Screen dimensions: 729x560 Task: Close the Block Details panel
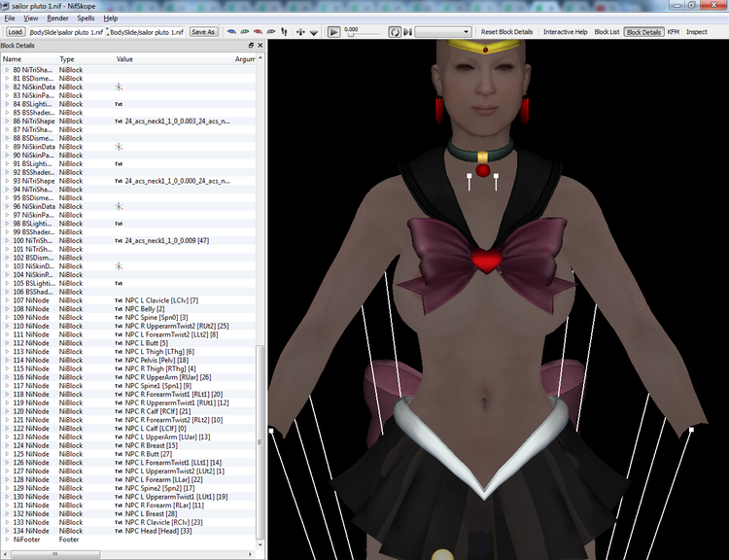tap(260, 45)
